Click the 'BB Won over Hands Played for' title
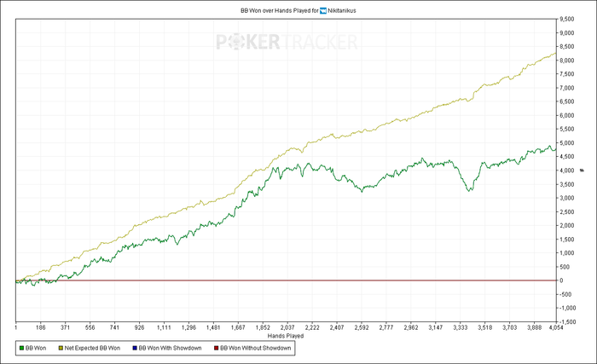Screen dimensions: 597x364 280,11
